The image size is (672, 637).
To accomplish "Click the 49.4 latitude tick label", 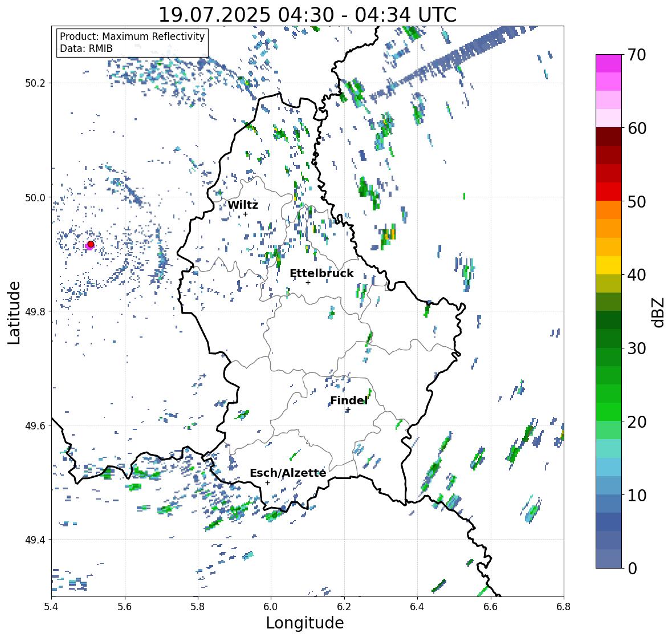I will click(35, 540).
